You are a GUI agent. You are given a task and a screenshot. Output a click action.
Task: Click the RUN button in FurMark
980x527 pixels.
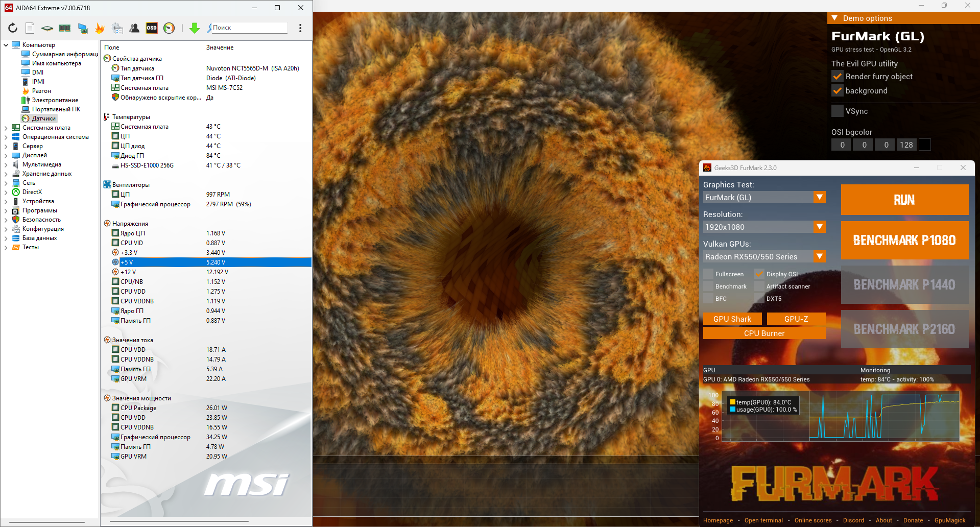904,200
